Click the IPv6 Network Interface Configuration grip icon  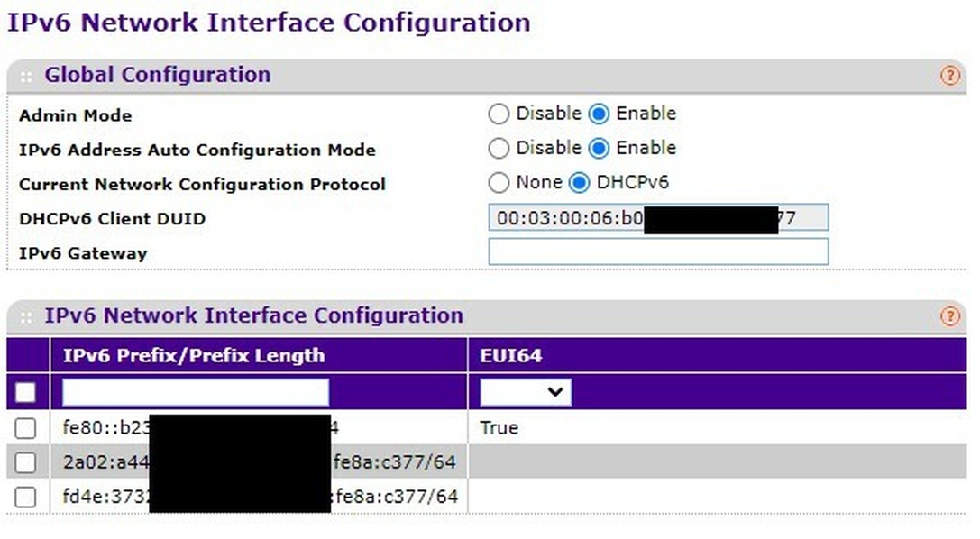25,317
